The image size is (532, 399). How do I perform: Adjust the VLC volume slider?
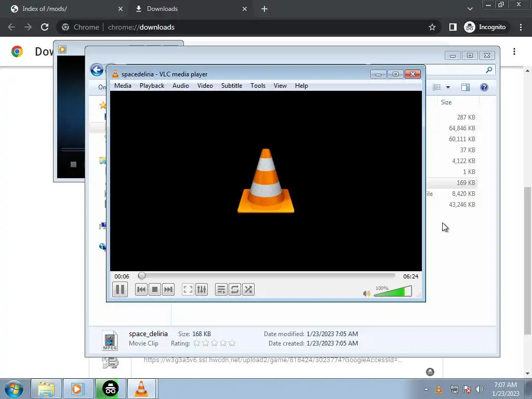tap(393, 291)
